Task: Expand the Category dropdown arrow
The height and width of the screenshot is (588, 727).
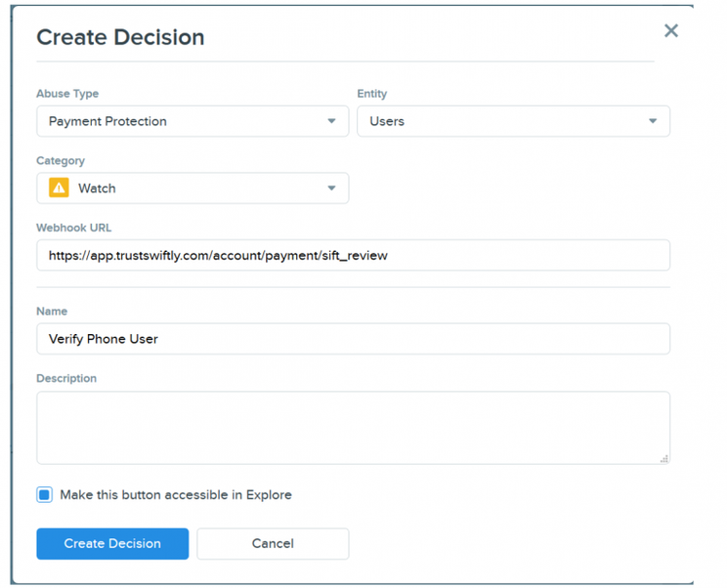Action: point(331,189)
